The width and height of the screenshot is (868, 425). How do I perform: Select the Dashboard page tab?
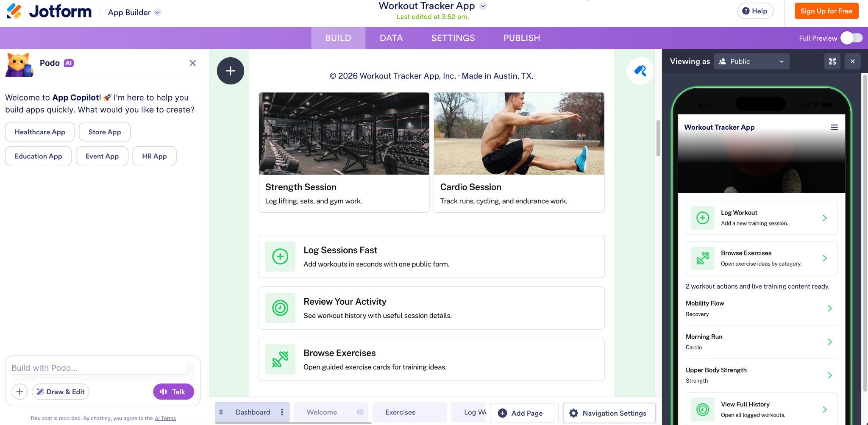coord(253,412)
